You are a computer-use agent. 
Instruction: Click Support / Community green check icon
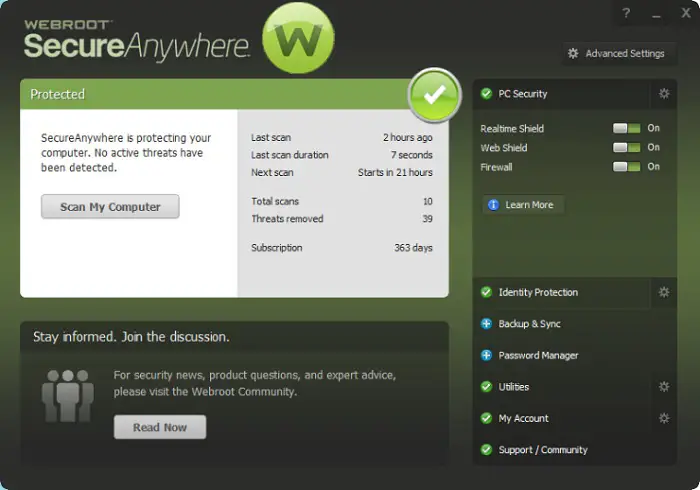tap(486, 449)
